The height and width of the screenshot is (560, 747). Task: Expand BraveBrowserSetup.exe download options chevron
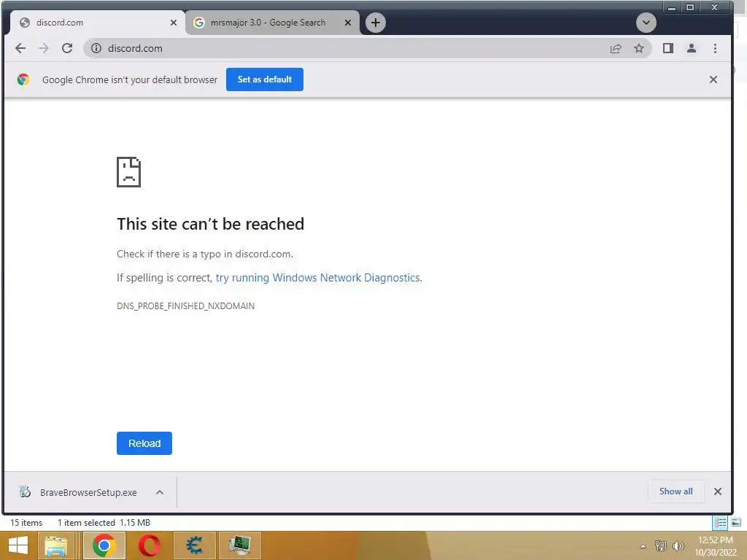160,492
